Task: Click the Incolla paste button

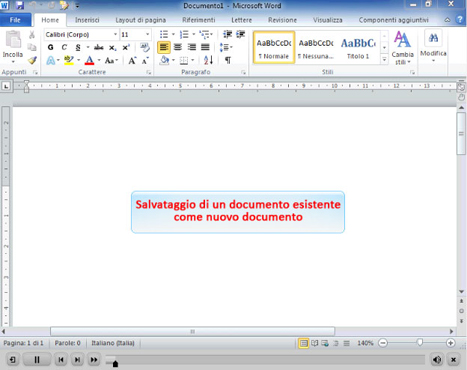Action: pos(13,47)
